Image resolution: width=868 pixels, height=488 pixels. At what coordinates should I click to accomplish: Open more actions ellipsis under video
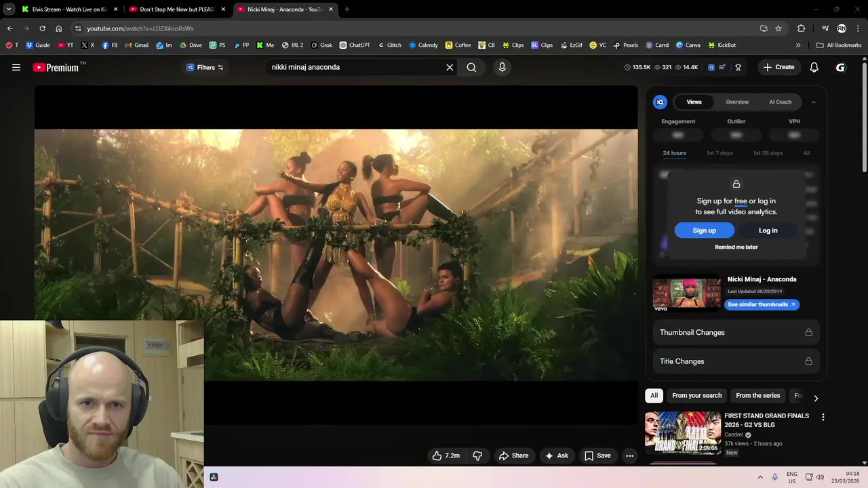click(629, 455)
